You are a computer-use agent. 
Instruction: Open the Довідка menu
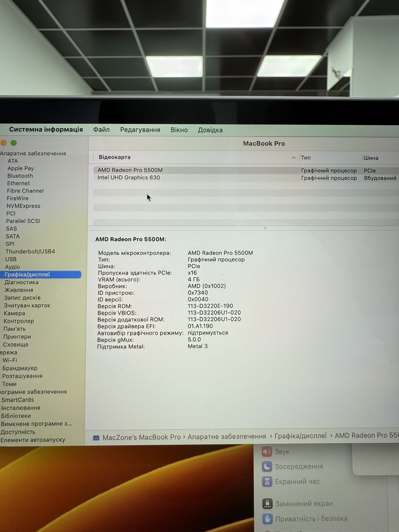pos(210,130)
